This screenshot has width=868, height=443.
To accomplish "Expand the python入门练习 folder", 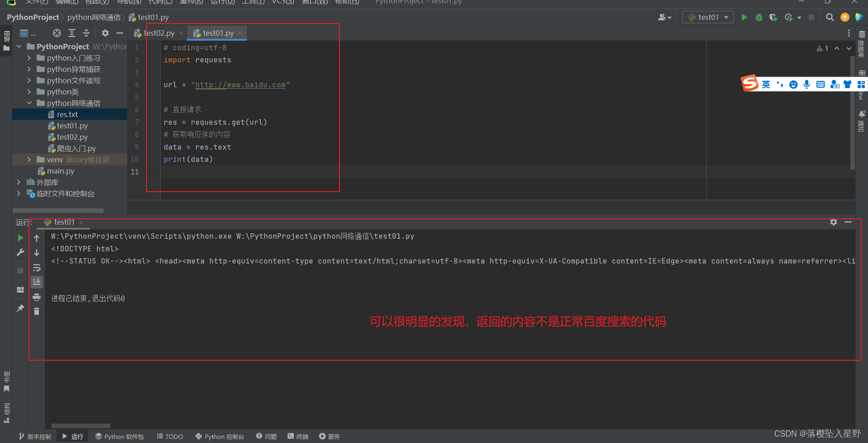I will click(29, 58).
